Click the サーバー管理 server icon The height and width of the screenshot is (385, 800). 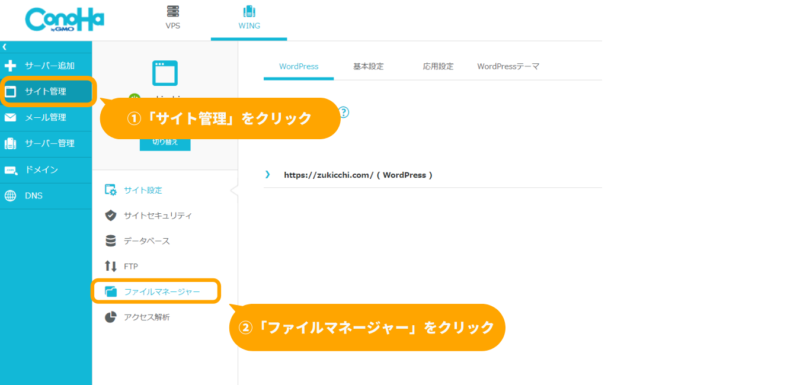point(10,144)
